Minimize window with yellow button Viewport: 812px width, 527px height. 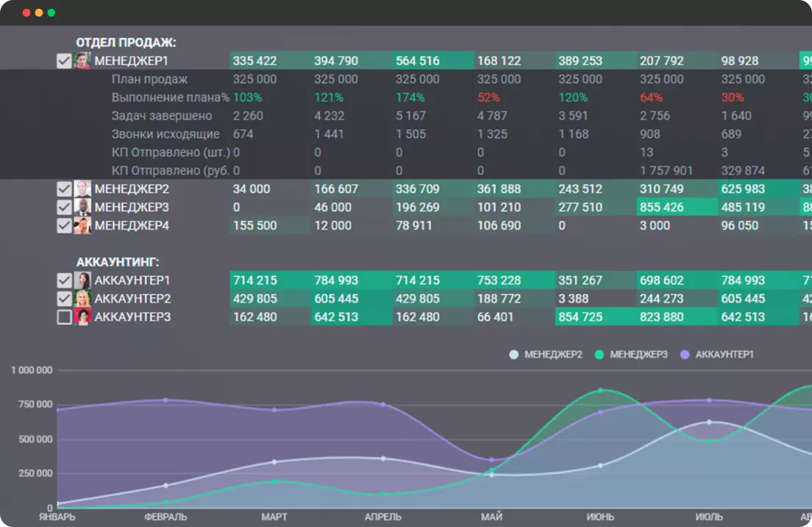[x=39, y=13]
